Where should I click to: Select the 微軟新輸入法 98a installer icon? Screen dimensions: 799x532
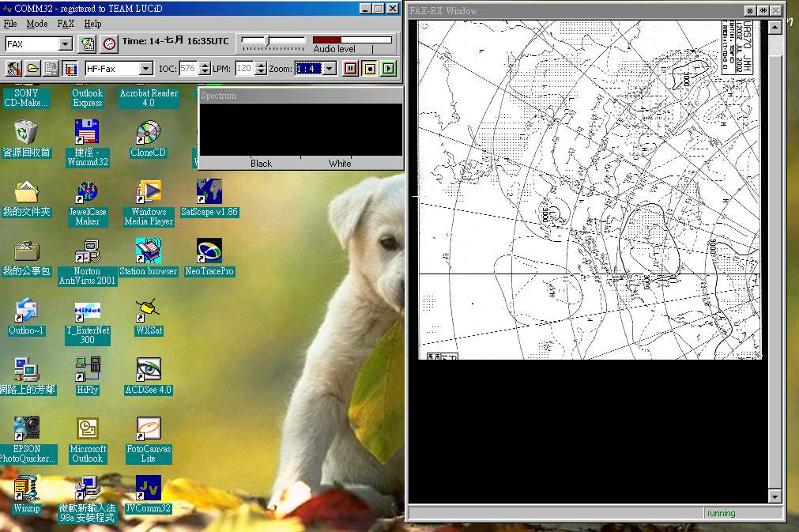pos(87,499)
